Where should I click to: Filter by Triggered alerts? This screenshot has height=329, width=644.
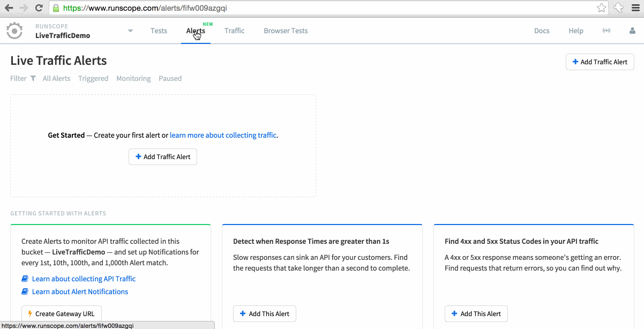tap(93, 78)
